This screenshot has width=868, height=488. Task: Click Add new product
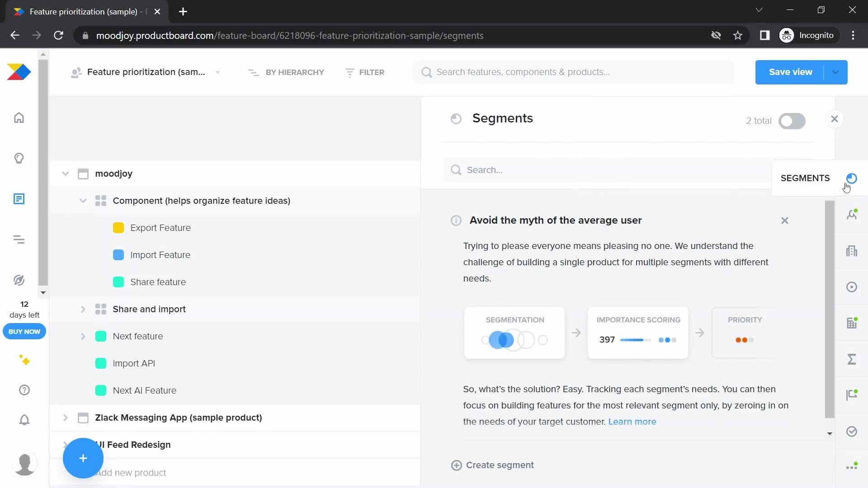131,473
